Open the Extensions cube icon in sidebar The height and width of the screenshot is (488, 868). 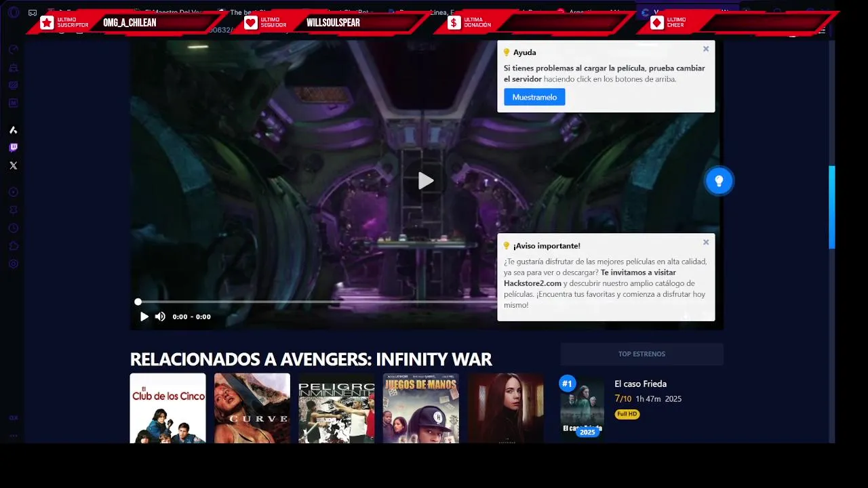click(13, 246)
